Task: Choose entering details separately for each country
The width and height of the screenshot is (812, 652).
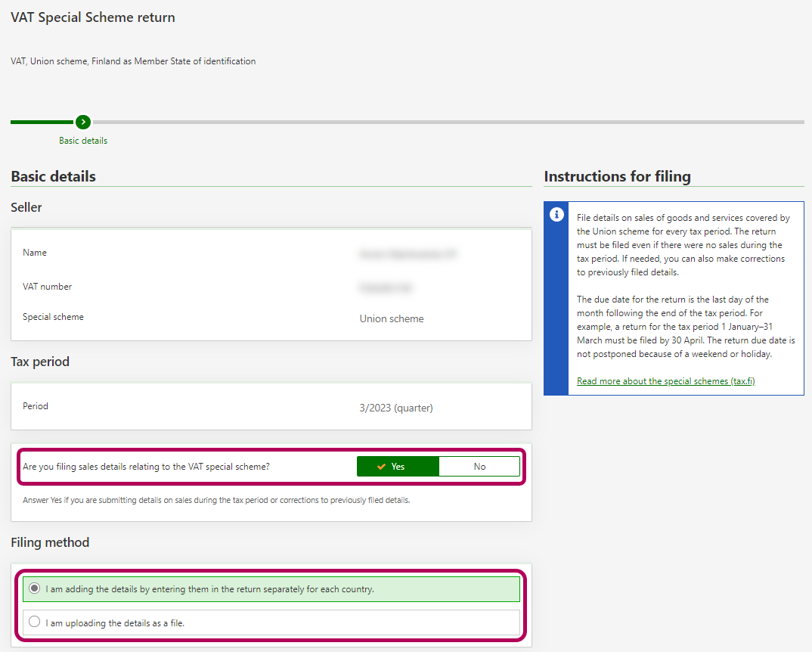Action: point(35,588)
